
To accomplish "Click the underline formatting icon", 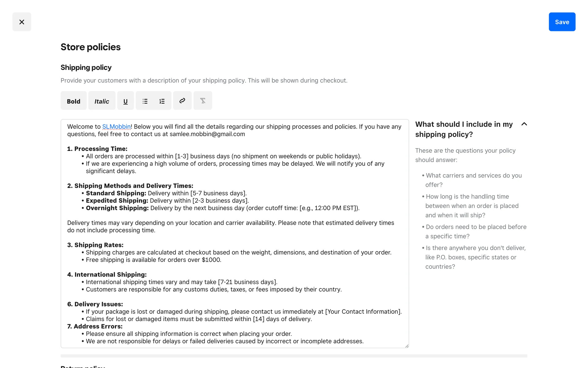I will pyautogui.click(x=125, y=101).
